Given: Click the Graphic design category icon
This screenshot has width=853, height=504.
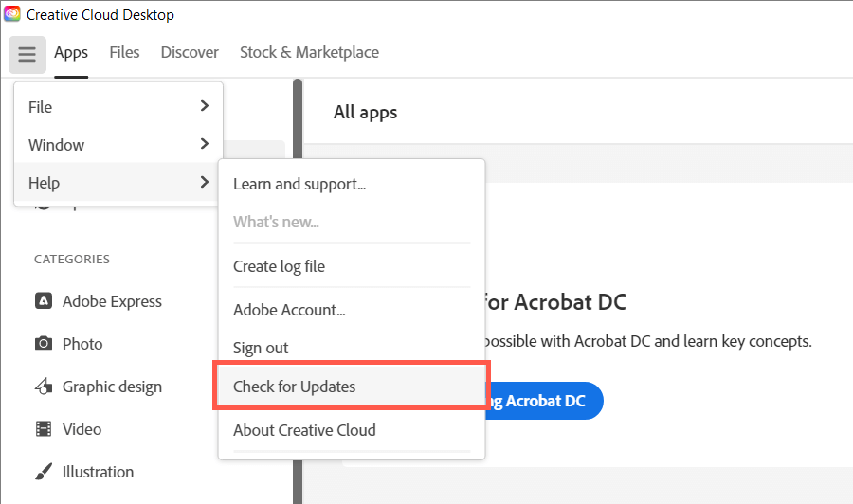Looking at the screenshot, I should (44, 387).
